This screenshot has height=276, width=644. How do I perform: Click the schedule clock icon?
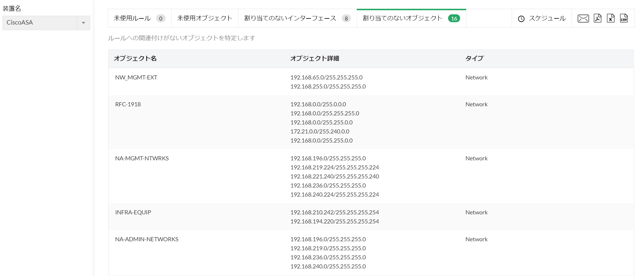pos(521,19)
